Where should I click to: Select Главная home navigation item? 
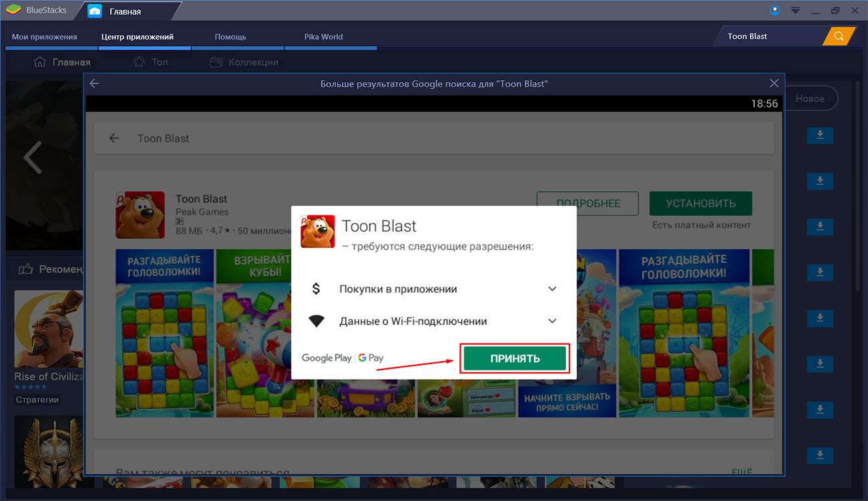pos(62,62)
